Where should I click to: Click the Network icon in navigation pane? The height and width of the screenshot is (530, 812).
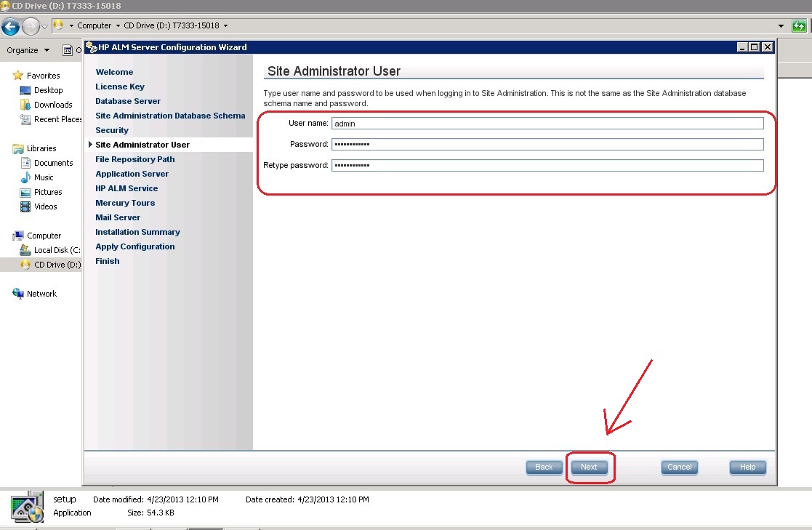pos(18,294)
